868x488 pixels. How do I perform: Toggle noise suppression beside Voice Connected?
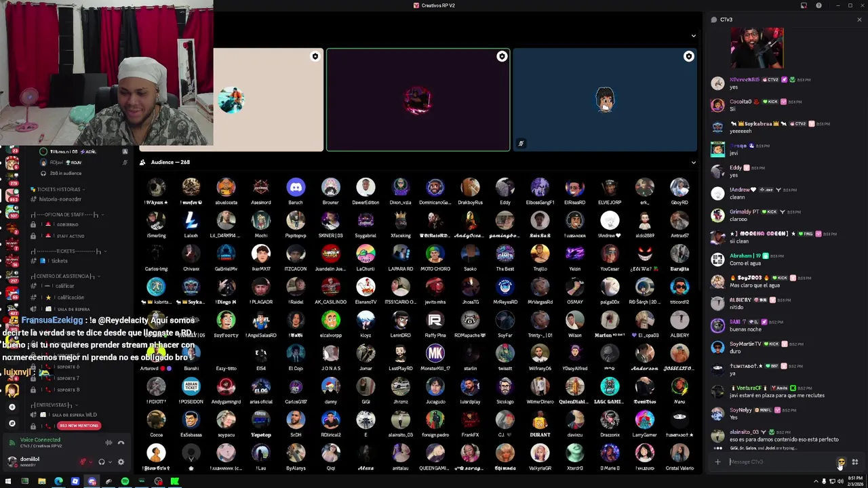click(108, 443)
